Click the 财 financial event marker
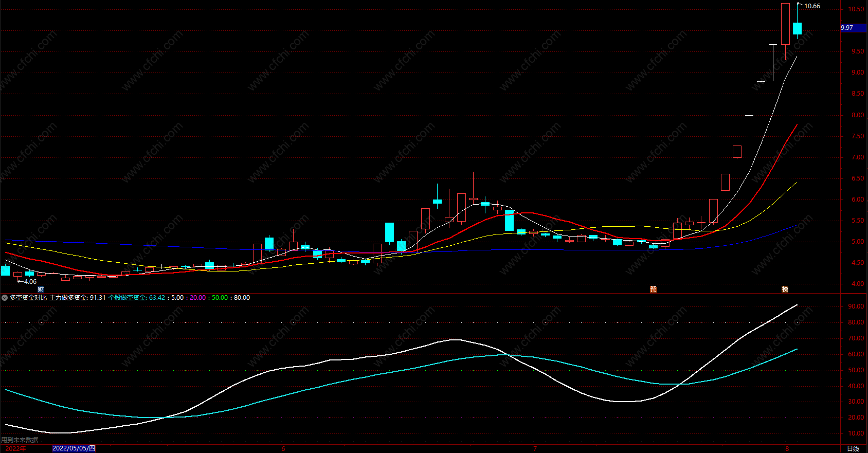 (x=41, y=289)
